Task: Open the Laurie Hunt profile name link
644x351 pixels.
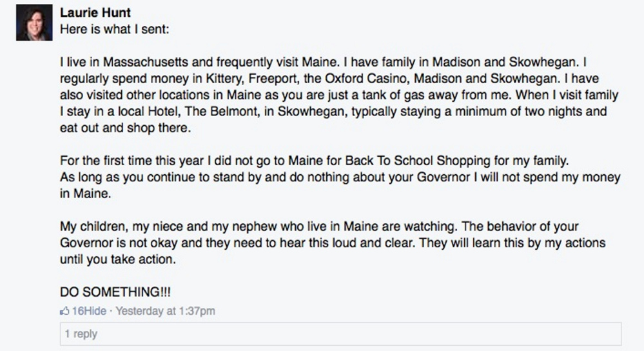Action: (x=94, y=13)
